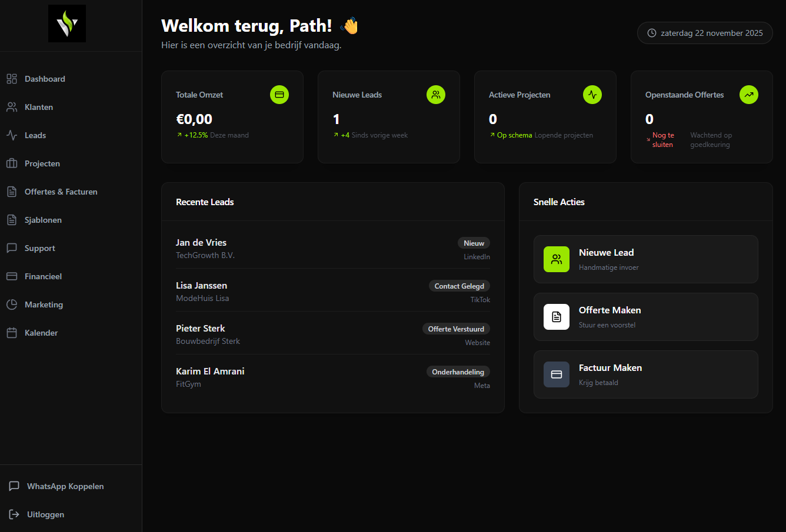
Task: Open the Jan de Vries lead entry
Action: [x=201, y=243]
